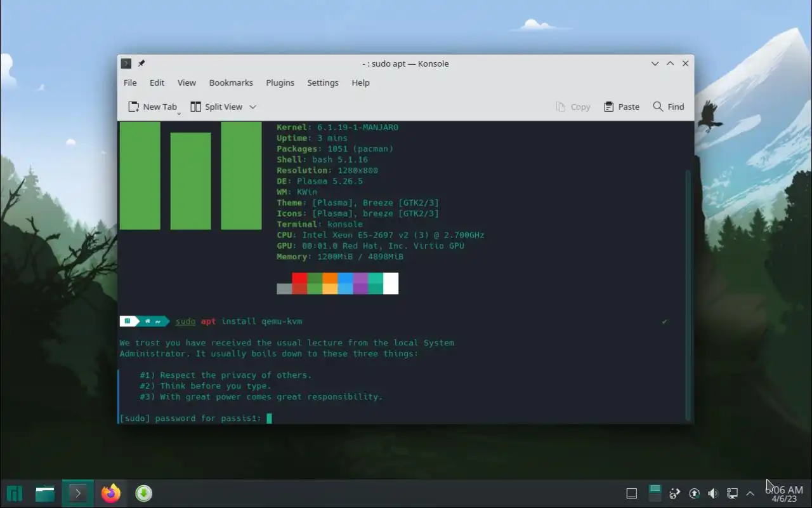
Task: Expand hidden system tray icons arrow
Action: 750,493
